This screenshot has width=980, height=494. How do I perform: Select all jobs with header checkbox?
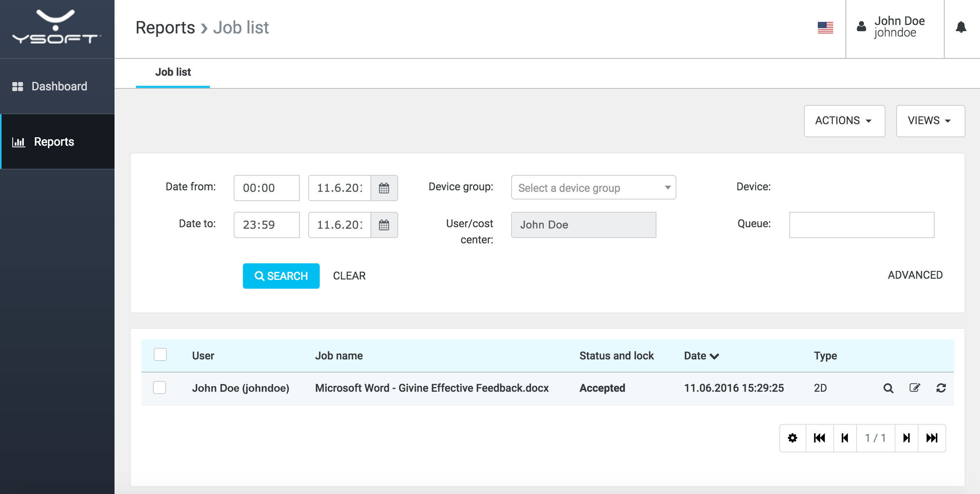pyautogui.click(x=160, y=354)
